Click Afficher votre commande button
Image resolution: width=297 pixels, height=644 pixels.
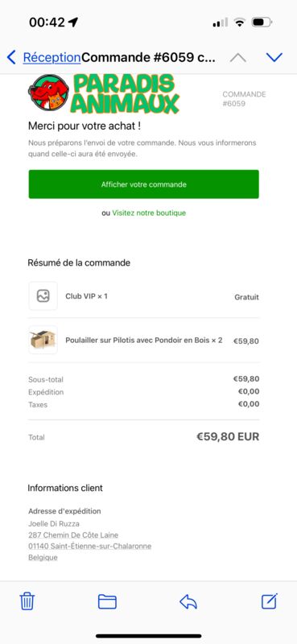click(x=144, y=184)
